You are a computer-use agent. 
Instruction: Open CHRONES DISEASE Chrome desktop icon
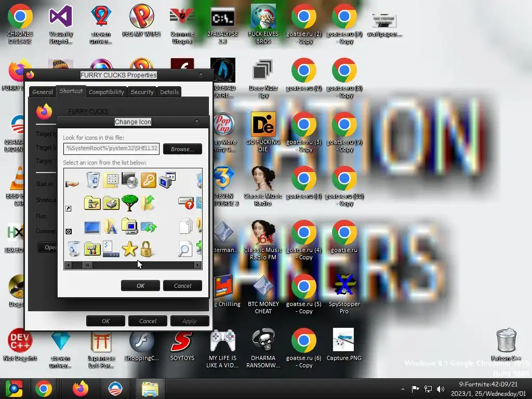[20, 24]
